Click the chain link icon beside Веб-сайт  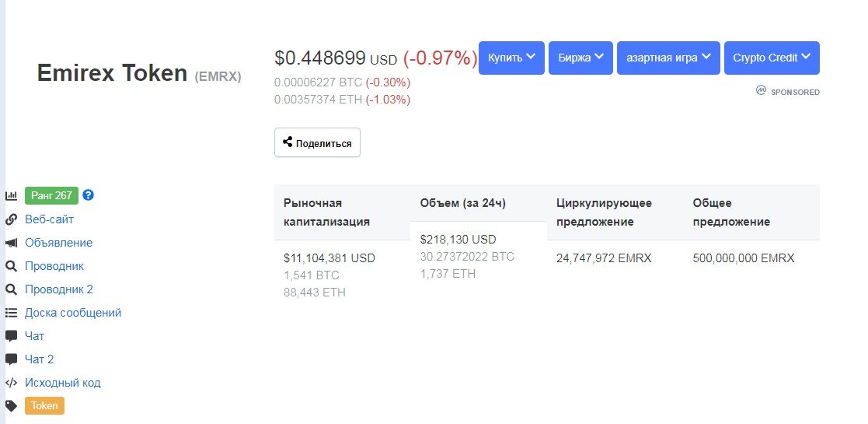11,219
